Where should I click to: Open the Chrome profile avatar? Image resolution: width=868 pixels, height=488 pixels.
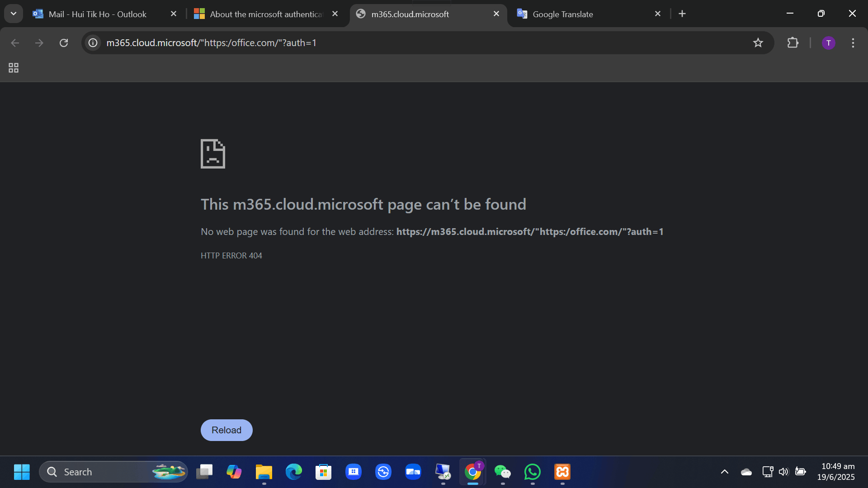click(828, 43)
